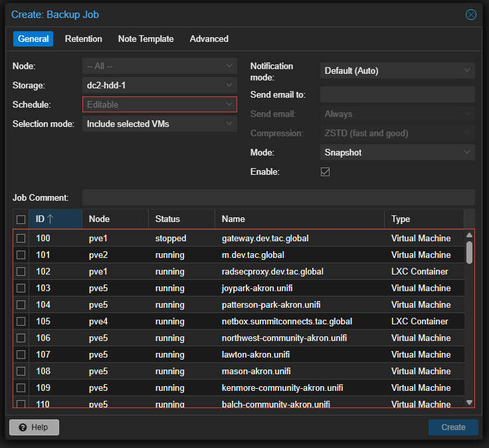Click ID 106 in the table
This screenshot has width=489, height=448.
(x=43, y=338)
